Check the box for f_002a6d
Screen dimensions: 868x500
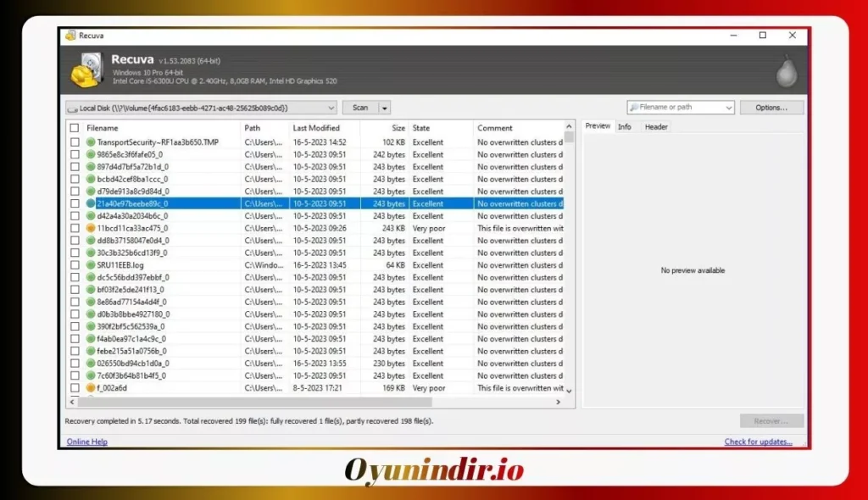click(75, 388)
